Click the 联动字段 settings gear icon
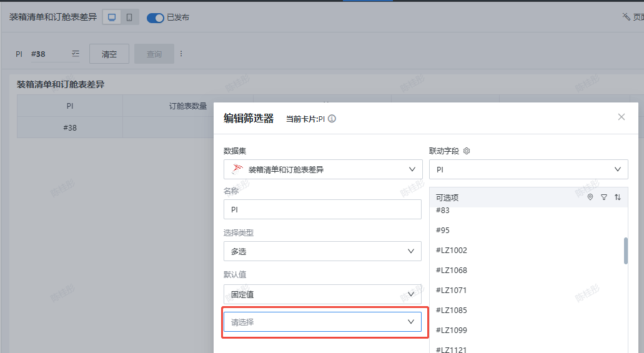The image size is (644, 353). [467, 151]
